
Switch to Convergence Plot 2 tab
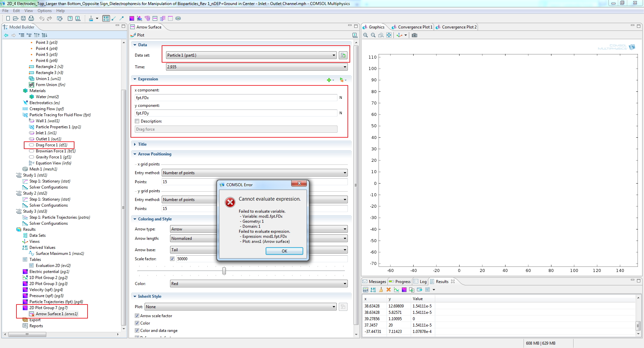tap(456, 27)
